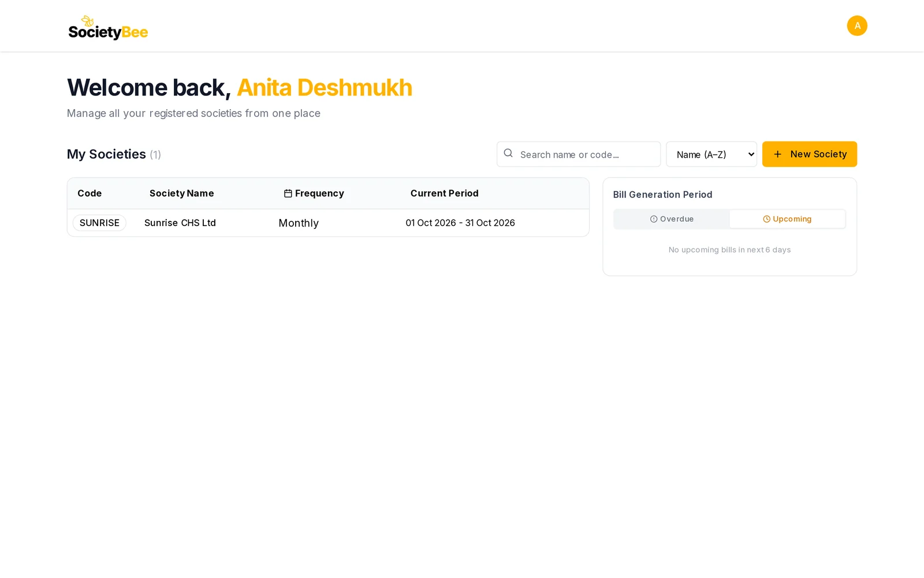Click the search magnifier icon

coord(508,153)
